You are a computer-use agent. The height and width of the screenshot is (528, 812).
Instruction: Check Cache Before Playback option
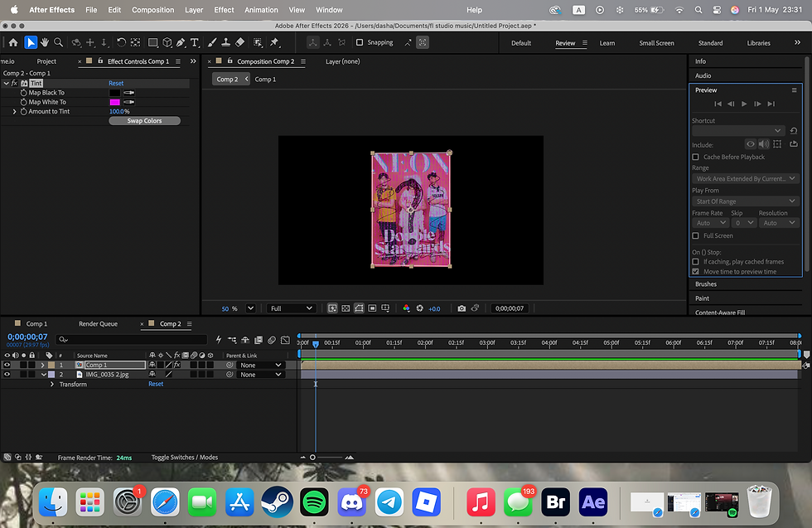click(695, 157)
